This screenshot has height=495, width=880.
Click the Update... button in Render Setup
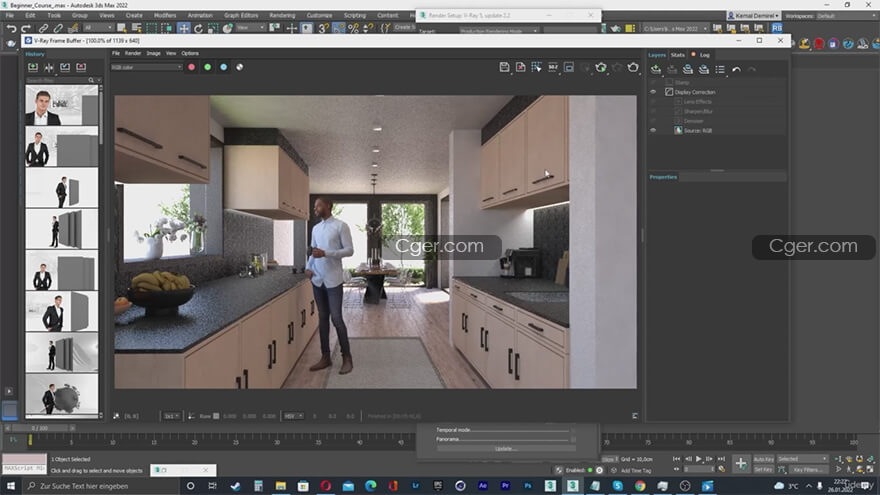click(x=506, y=448)
